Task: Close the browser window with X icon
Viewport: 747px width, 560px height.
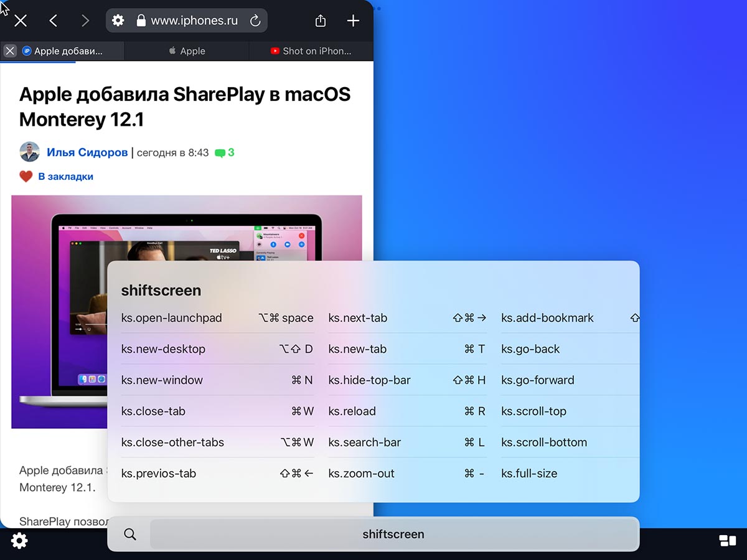Action: [x=21, y=21]
